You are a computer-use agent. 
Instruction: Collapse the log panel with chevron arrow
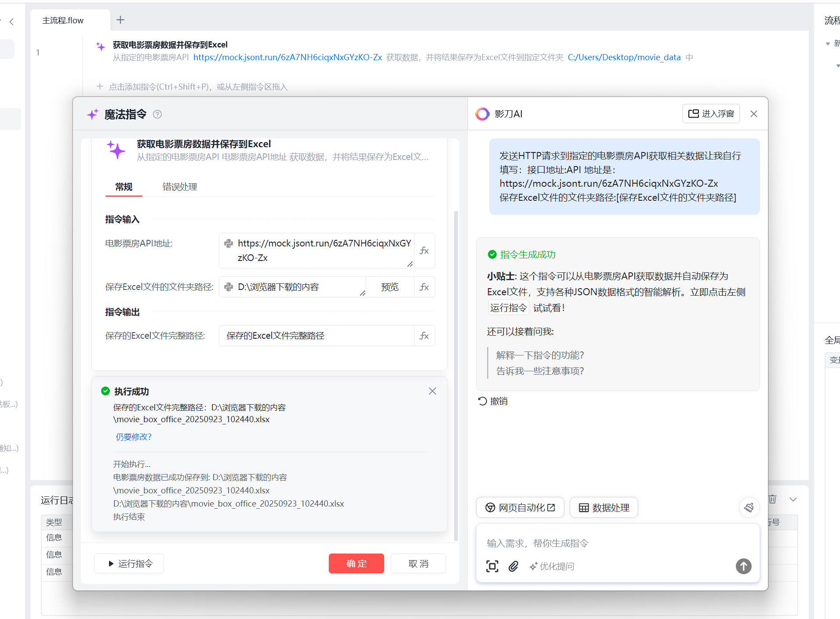793,500
